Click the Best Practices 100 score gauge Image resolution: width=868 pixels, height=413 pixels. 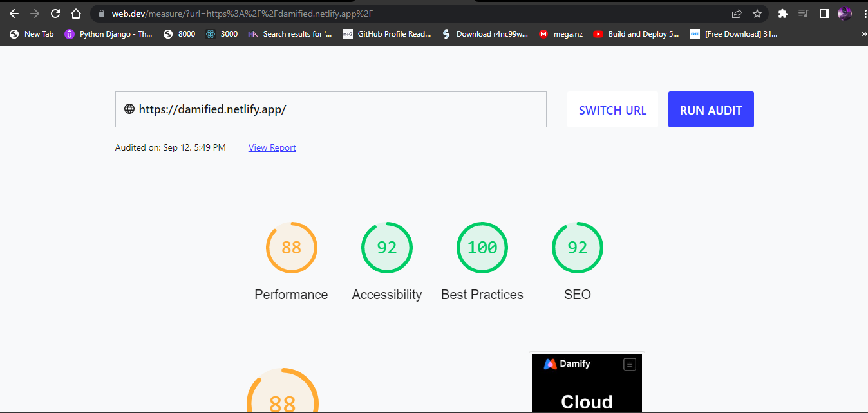482,248
